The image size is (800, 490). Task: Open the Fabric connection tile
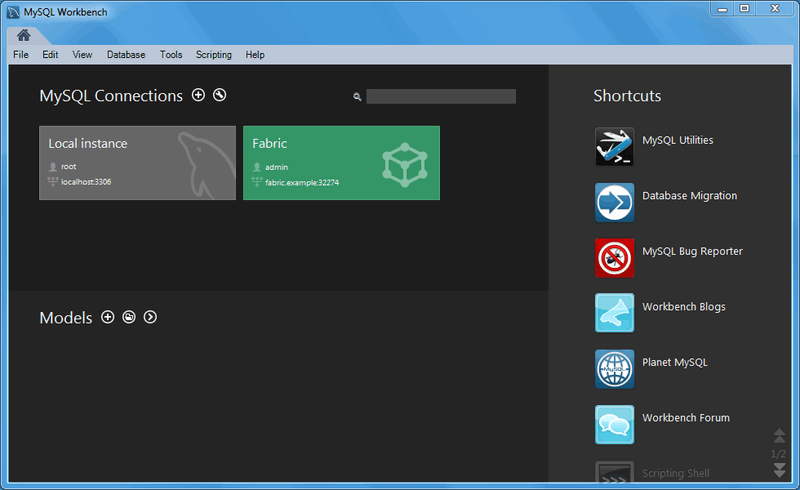(x=341, y=163)
